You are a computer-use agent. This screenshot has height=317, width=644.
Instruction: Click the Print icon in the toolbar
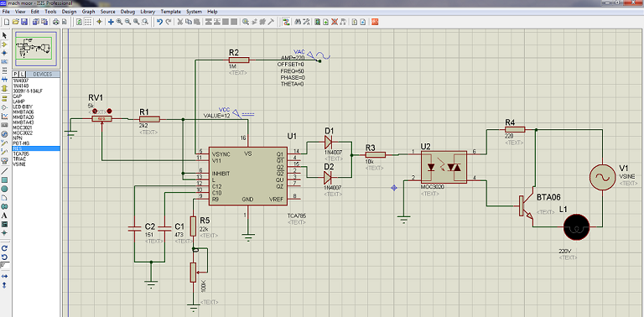[x=56, y=22]
